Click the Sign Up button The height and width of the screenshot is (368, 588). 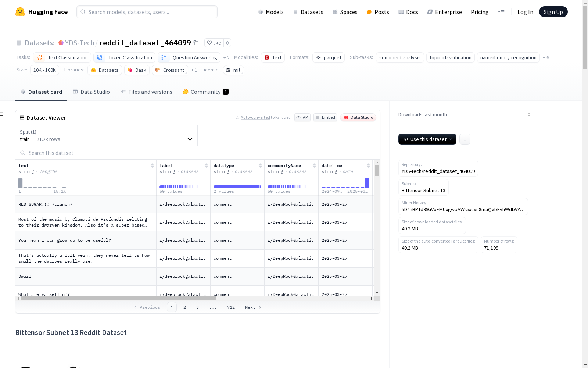click(553, 12)
